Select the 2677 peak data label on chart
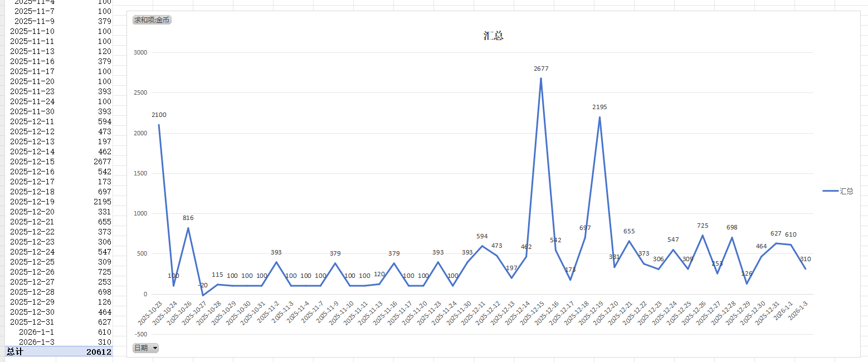The width and height of the screenshot is (868, 362). [541, 69]
